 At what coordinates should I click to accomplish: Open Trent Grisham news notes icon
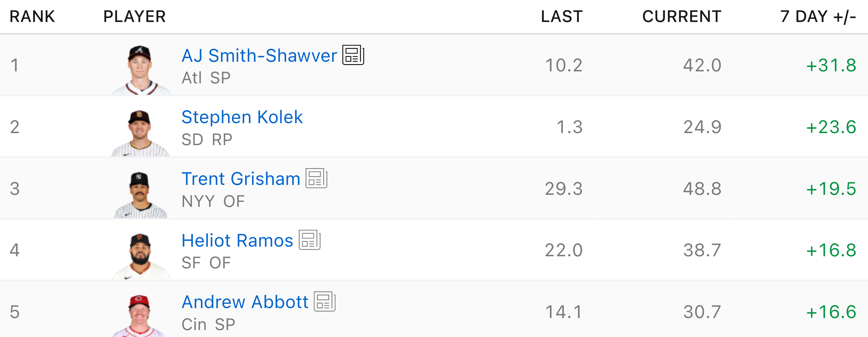click(316, 178)
